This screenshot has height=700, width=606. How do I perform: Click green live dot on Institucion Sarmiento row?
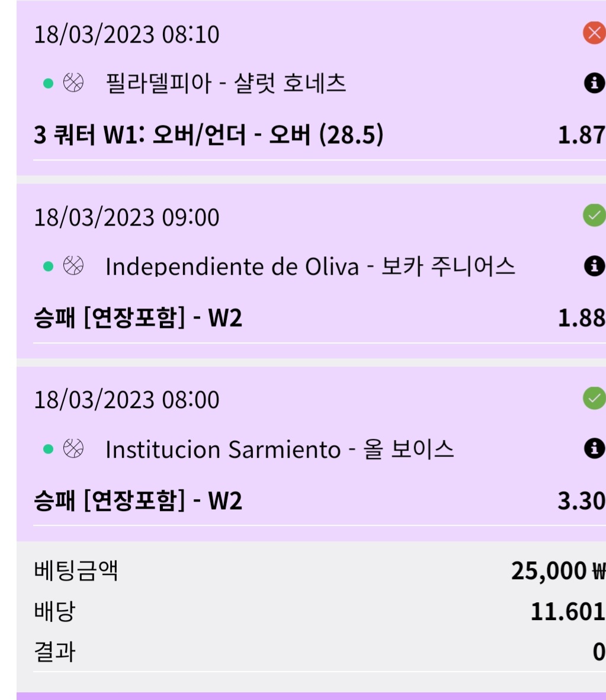tap(48, 449)
